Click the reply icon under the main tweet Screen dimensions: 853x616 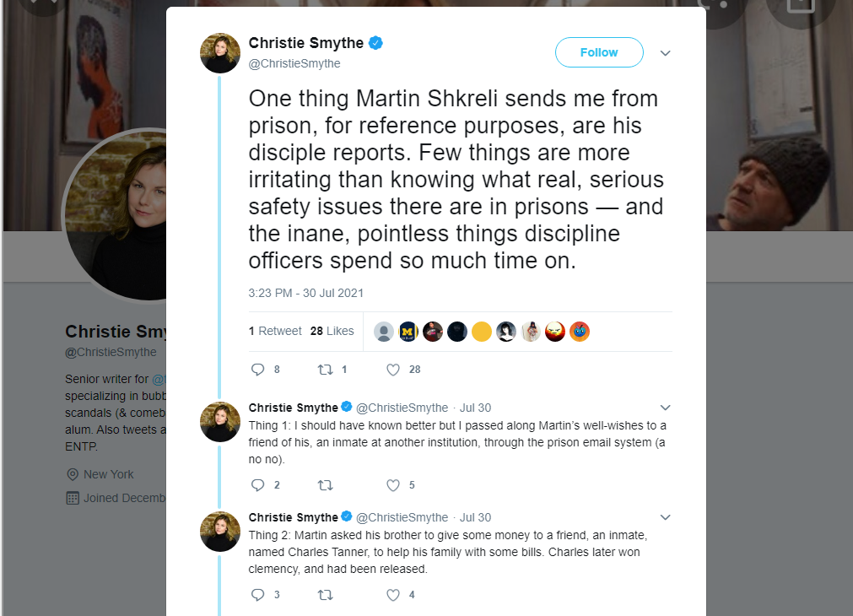pyautogui.click(x=257, y=370)
